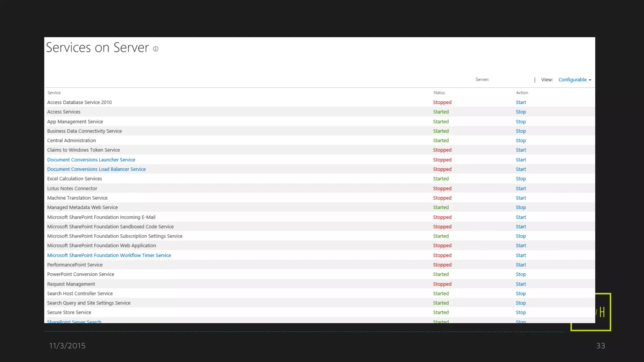This screenshot has width=644, height=362.
Task: Click the info icon beside Services on Server
Action: pyautogui.click(x=156, y=49)
